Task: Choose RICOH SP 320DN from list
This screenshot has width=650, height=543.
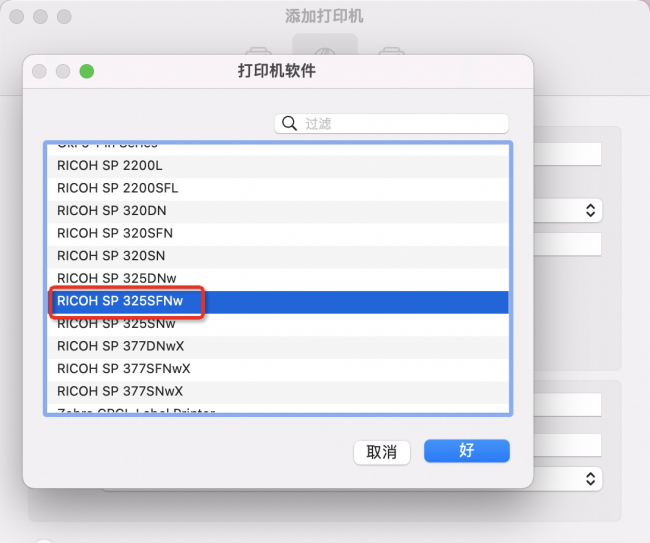Action: click(278, 211)
